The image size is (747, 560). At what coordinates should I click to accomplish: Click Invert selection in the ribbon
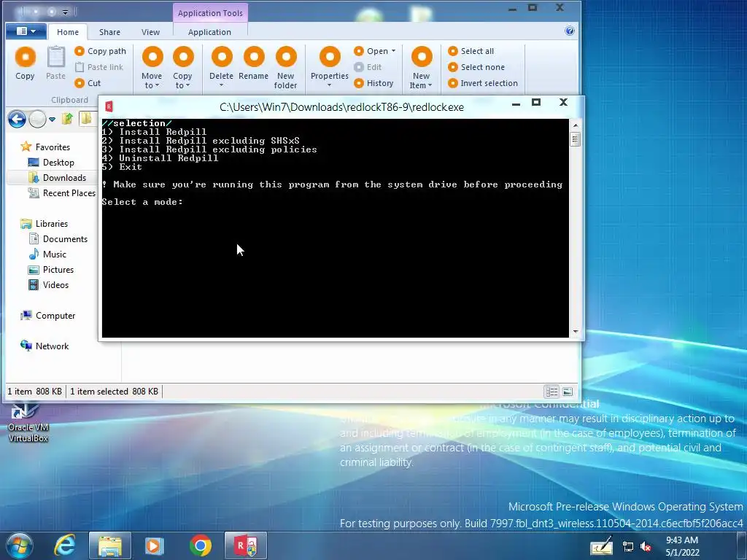[x=483, y=83]
